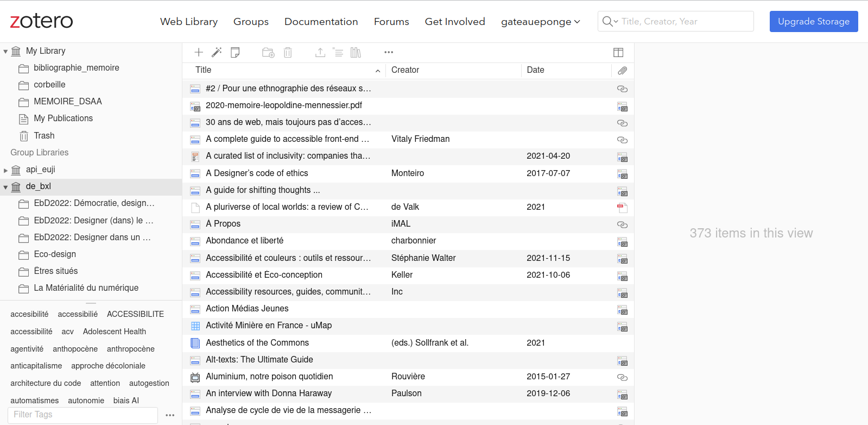Viewport: 868px width, 425px height.
Task: Go to the Documentation page
Action: (321, 22)
